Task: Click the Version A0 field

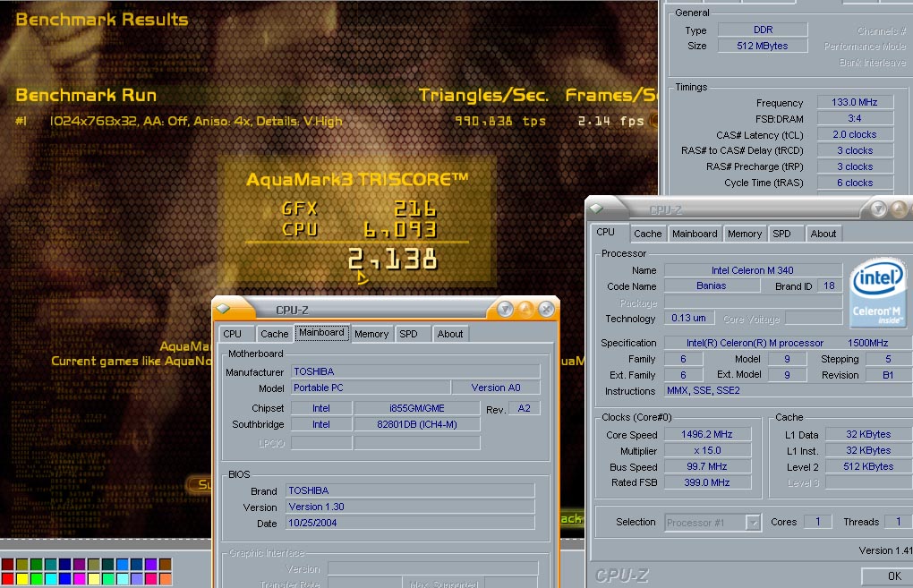Action: click(x=496, y=388)
